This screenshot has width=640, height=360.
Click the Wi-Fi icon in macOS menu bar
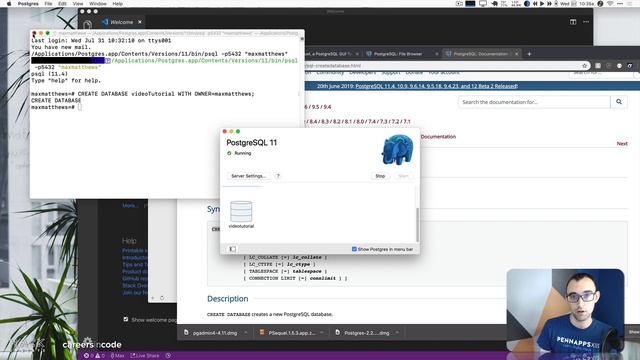pyautogui.click(x=610, y=4)
